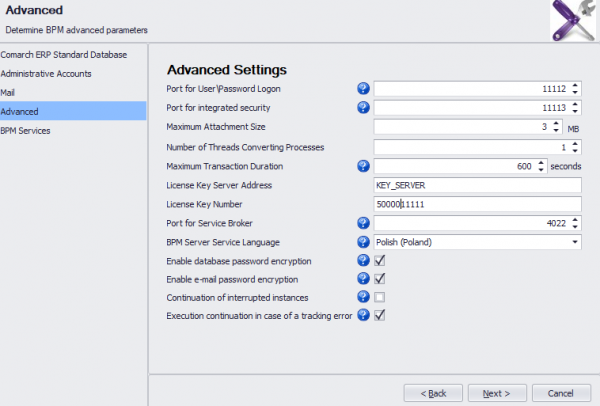Toggle Enable e-mail password encryption checkbox
Image resolution: width=600 pixels, height=406 pixels.
(380, 279)
